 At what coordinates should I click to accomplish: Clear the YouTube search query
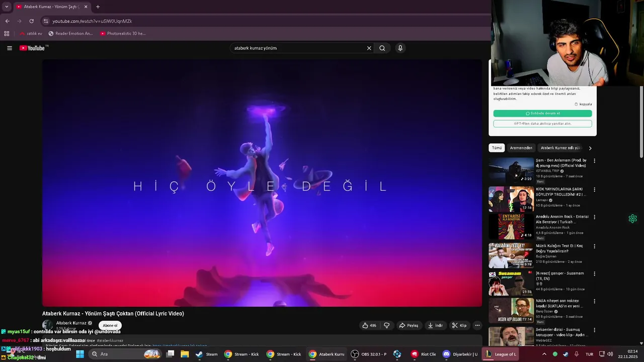click(x=369, y=48)
